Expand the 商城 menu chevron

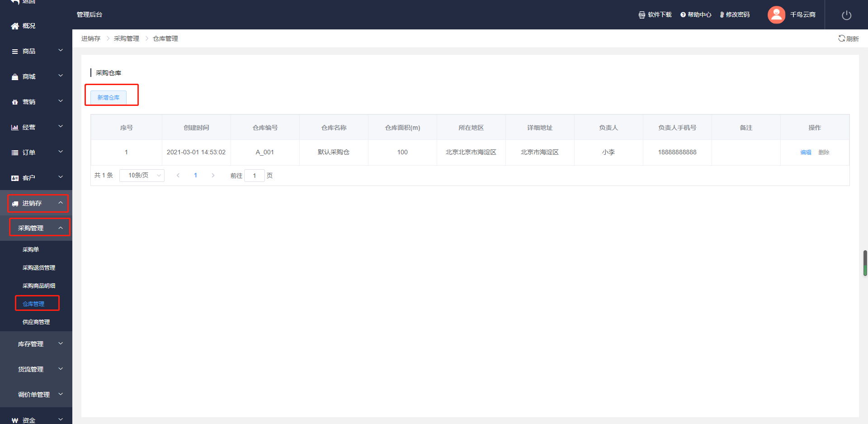coord(61,76)
